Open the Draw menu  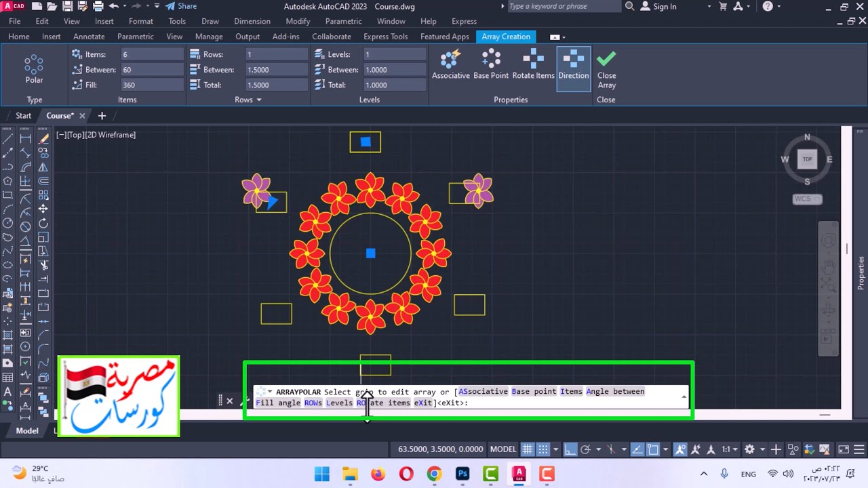point(210,21)
